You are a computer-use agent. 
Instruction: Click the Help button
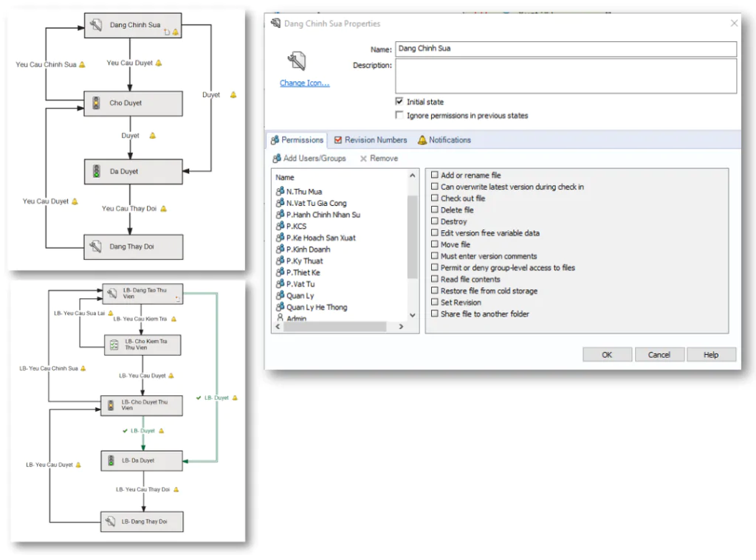coord(711,355)
